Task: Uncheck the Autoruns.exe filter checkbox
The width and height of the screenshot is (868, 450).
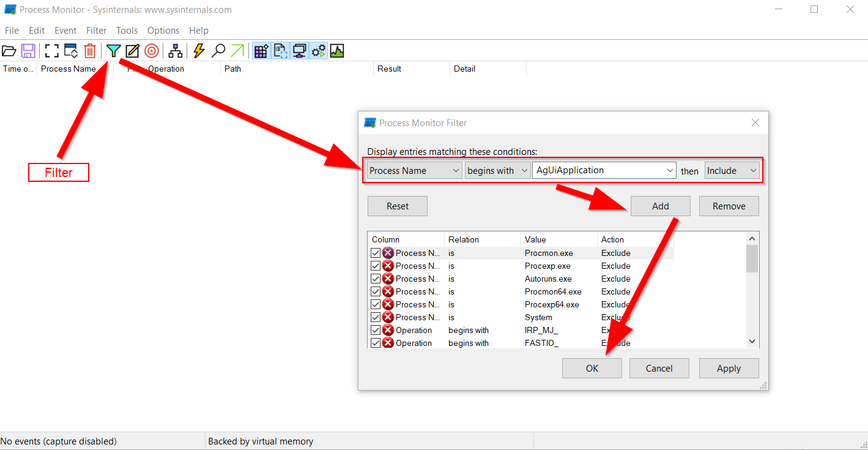Action: (x=376, y=279)
